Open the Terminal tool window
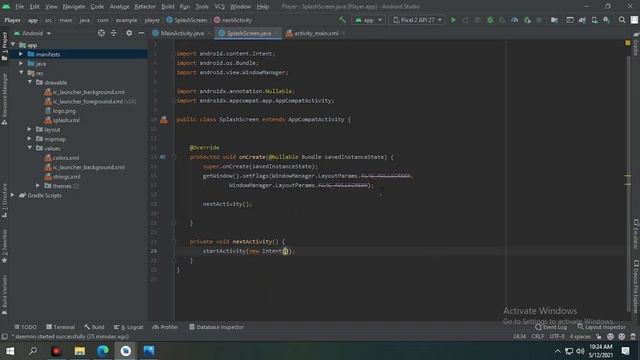This screenshot has width=640, height=360. pos(60,327)
